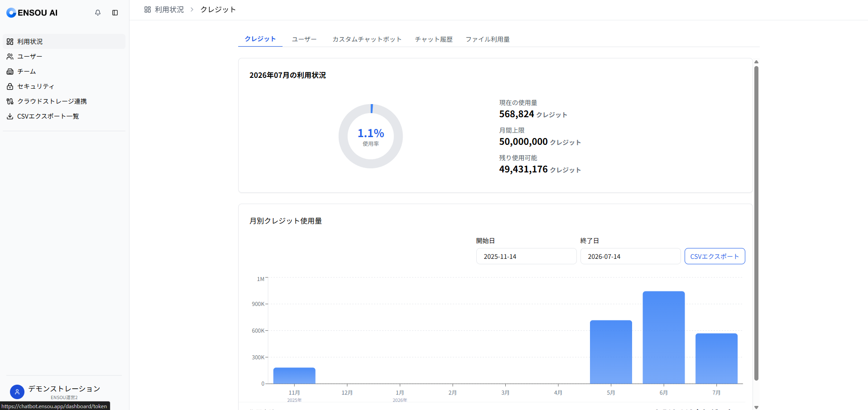Screen dimensions: 868x410
Task: Open the ユーザー sidebar menu item
Action: (64, 57)
